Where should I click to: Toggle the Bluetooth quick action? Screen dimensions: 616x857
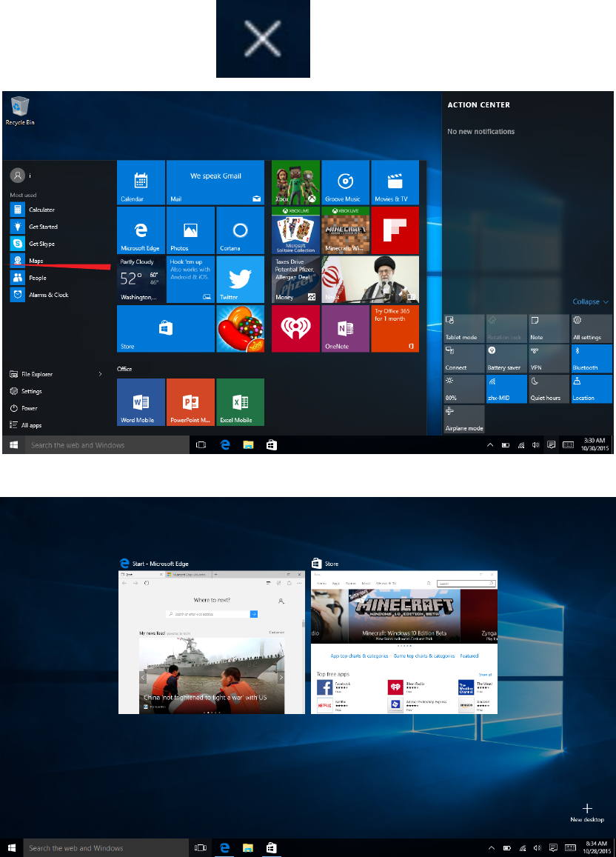(592, 359)
